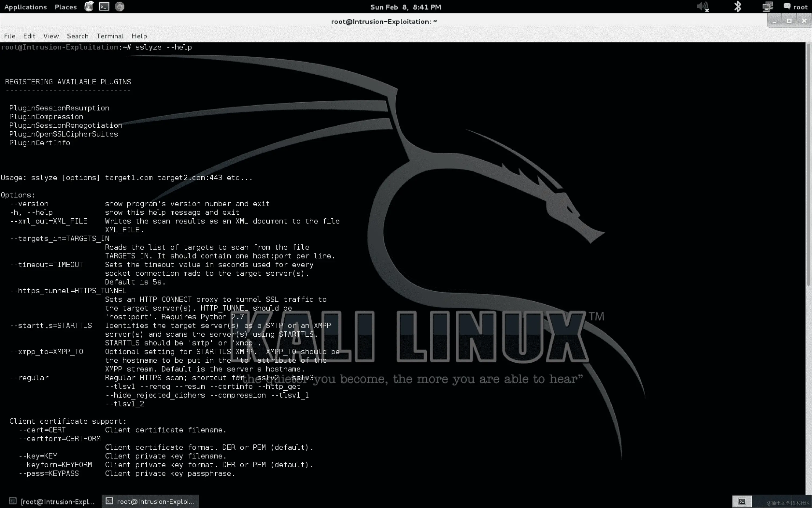Click the --xmpp_to=XMPP_TO option
Viewport: 812px width, 508px height.
coord(46,352)
